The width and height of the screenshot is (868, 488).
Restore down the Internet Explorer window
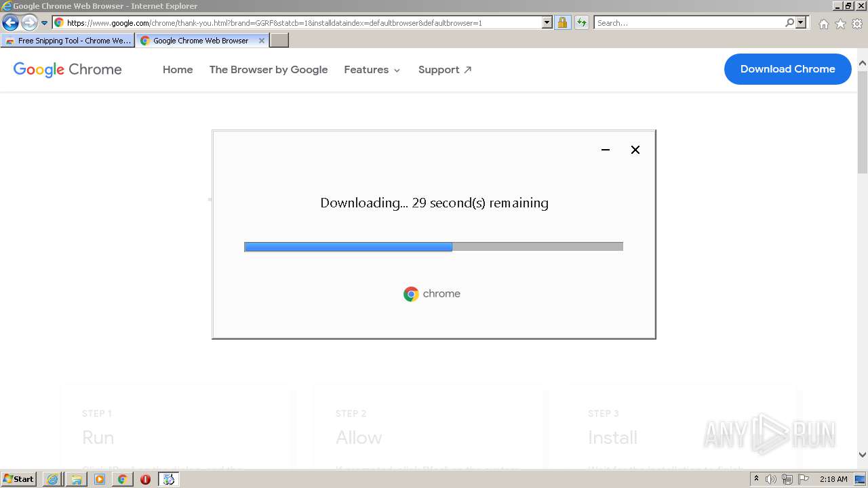[x=848, y=5]
